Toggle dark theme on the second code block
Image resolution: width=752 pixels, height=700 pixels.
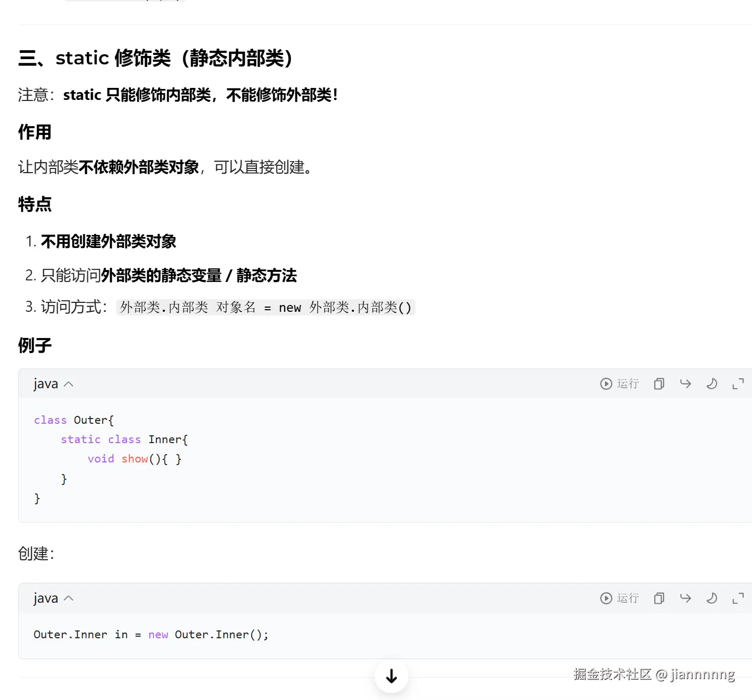coord(712,598)
